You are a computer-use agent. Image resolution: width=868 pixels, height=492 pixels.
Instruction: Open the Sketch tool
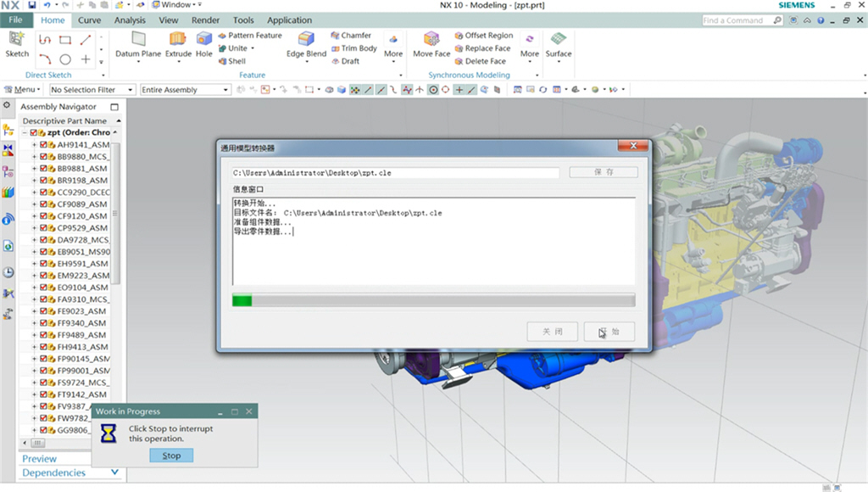(17, 44)
